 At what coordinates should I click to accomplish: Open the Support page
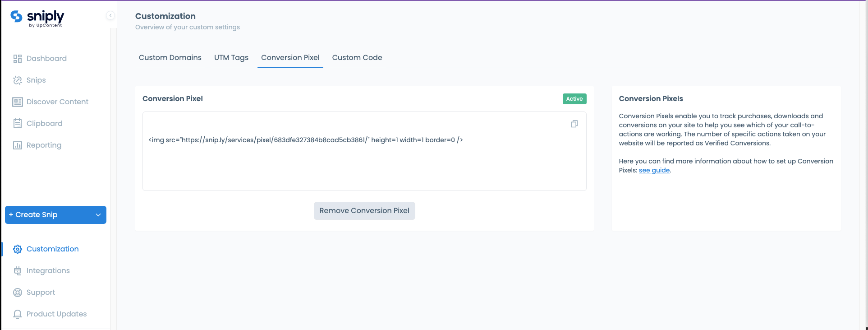41,292
